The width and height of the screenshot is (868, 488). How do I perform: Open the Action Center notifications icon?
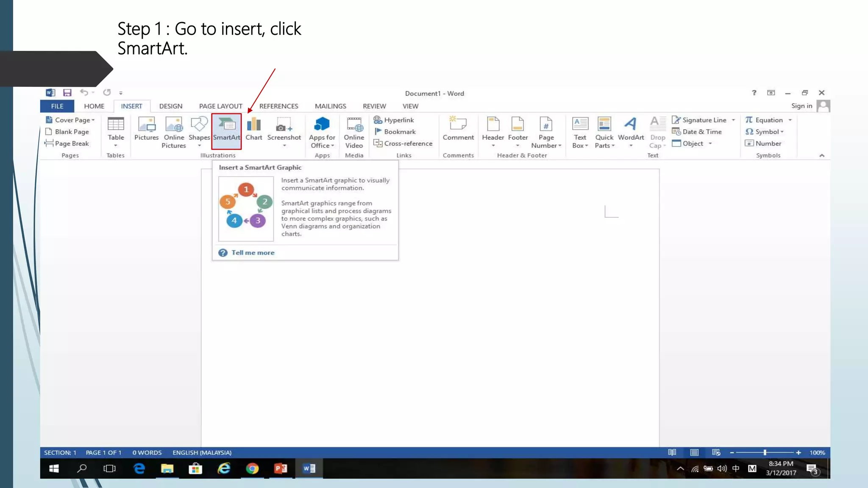pyautogui.click(x=812, y=469)
